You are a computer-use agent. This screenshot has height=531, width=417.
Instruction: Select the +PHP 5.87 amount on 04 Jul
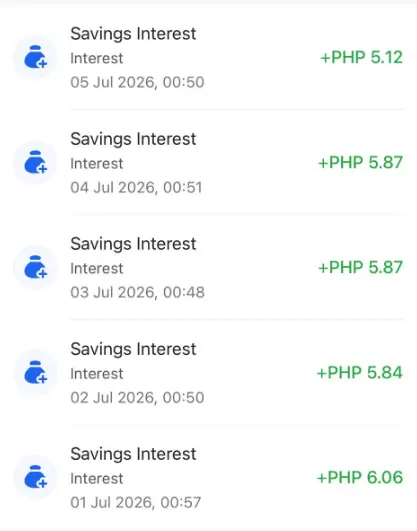[361, 162]
